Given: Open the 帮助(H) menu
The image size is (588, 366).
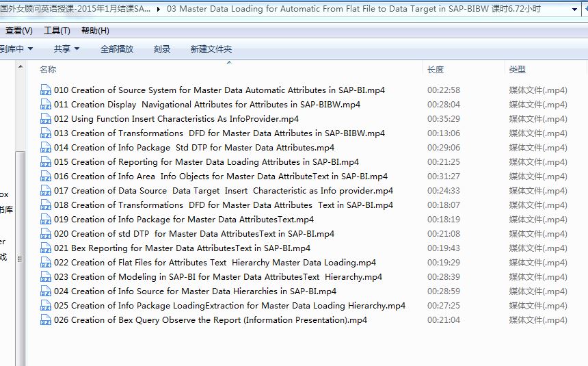Looking at the screenshot, I should click(95, 31).
